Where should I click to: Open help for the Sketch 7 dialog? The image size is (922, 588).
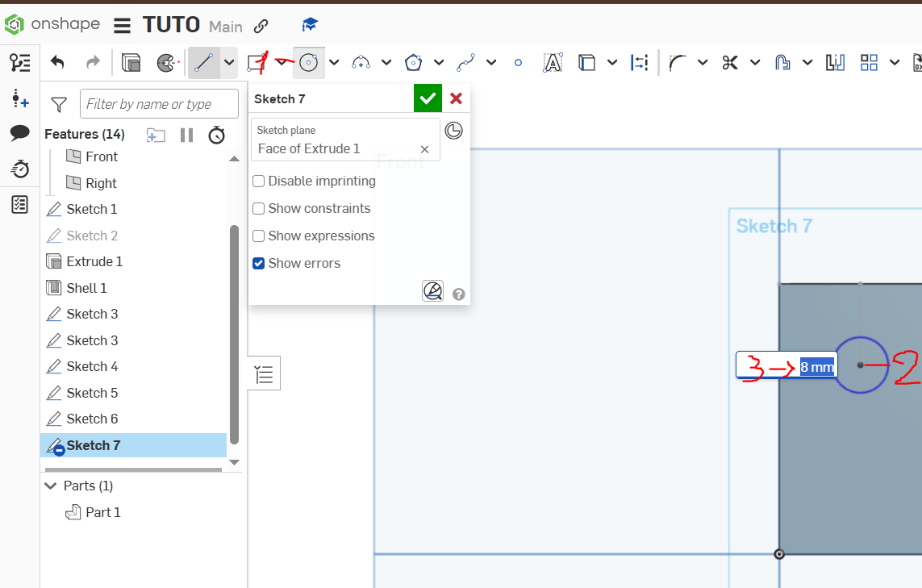(x=459, y=294)
